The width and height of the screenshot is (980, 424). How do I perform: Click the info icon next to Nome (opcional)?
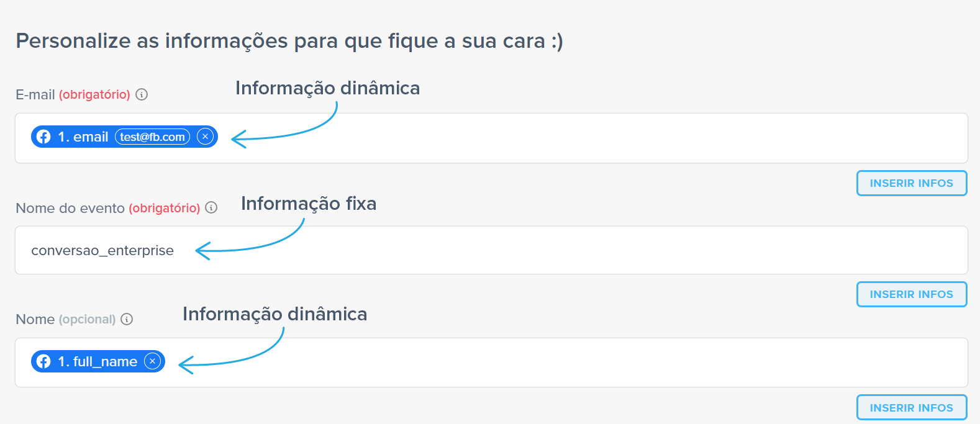[x=127, y=319]
